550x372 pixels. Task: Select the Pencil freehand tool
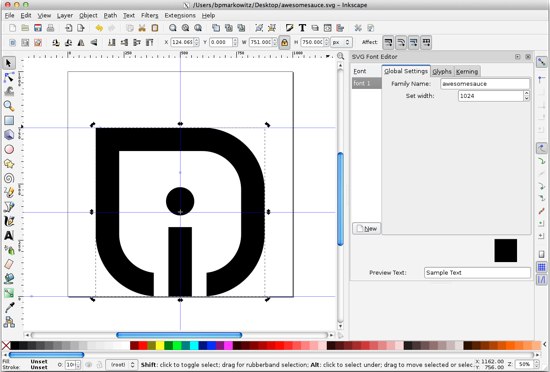point(9,192)
